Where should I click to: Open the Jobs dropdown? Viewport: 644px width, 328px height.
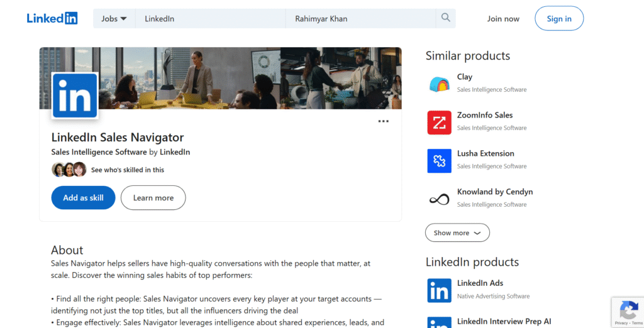114,18
